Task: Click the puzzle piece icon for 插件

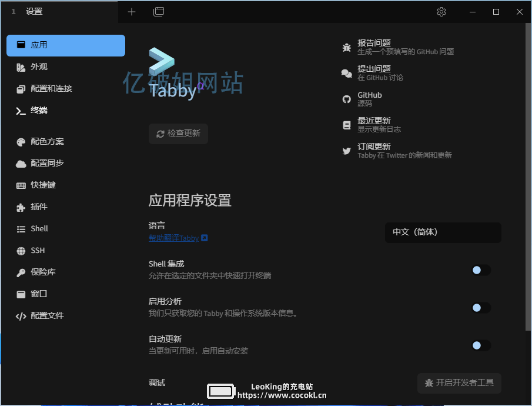Action: (x=21, y=207)
